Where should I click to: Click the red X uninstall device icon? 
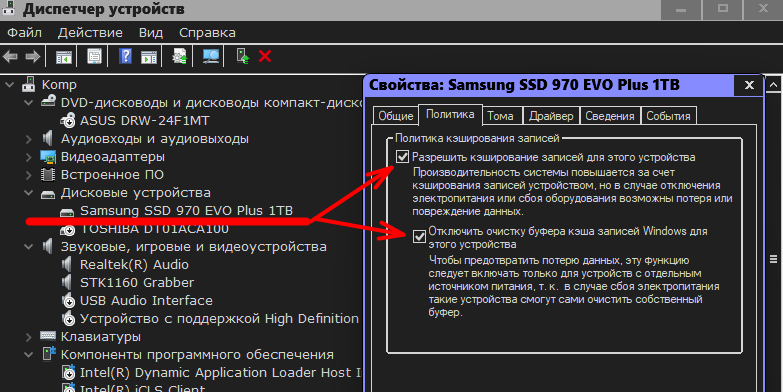265,56
